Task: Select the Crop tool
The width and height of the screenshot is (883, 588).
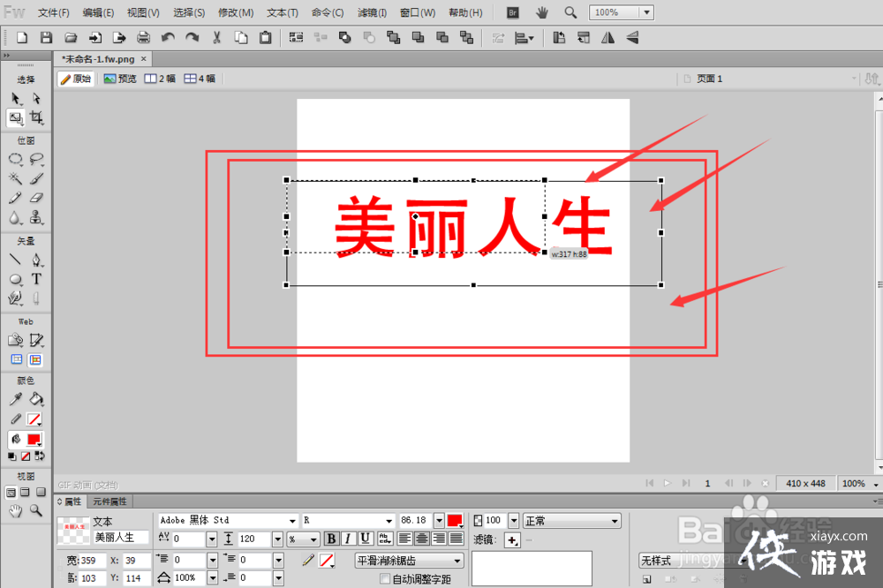Action: point(36,117)
